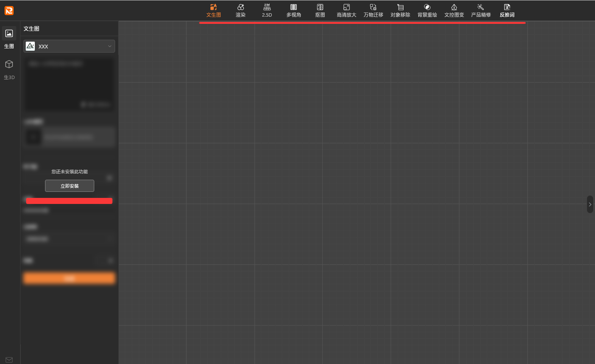Click the app logo in top-left corner

(9, 11)
